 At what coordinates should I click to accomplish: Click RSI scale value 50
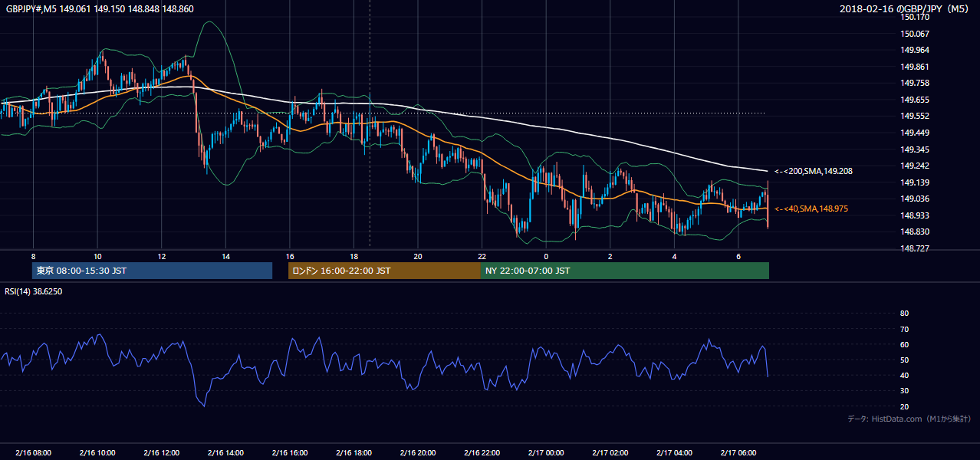(904, 360)
